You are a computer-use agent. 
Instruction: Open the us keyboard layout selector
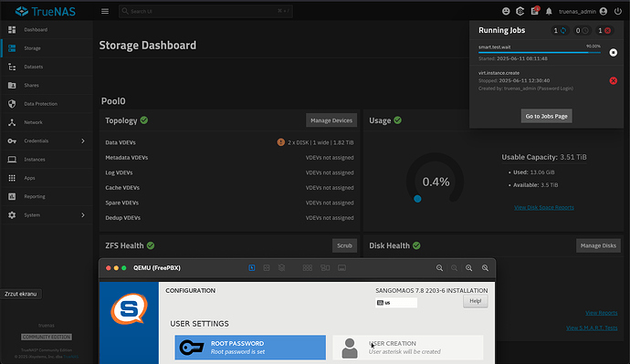point(396,303)
